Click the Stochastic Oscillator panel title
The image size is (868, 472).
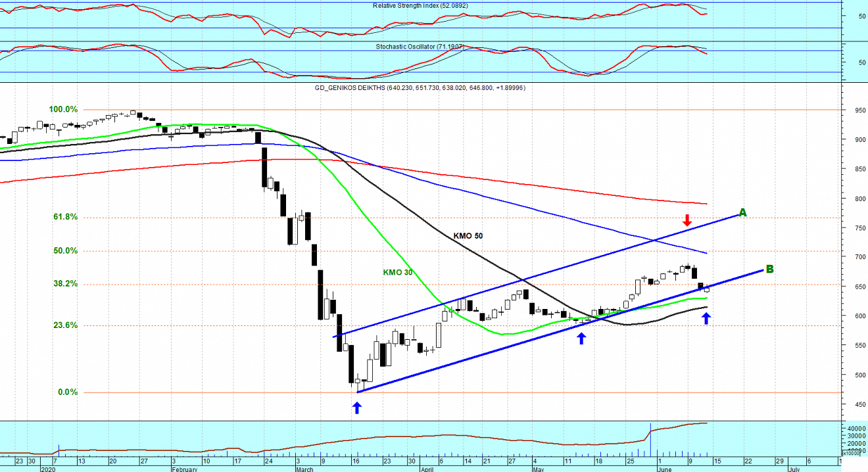click(x=418, y=47)
